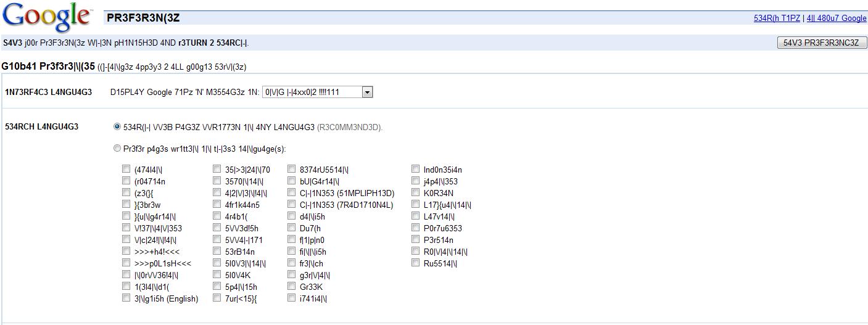Check the bU|G4r14|\| box
The width and height of the screenshot is (868, 325).
click(292, 181)
